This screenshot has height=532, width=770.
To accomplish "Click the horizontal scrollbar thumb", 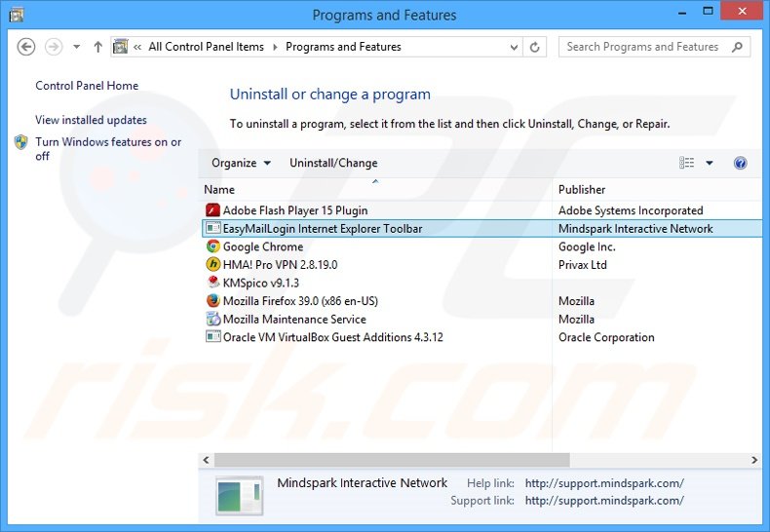I will pyautogui.click(x=392, y=460).
